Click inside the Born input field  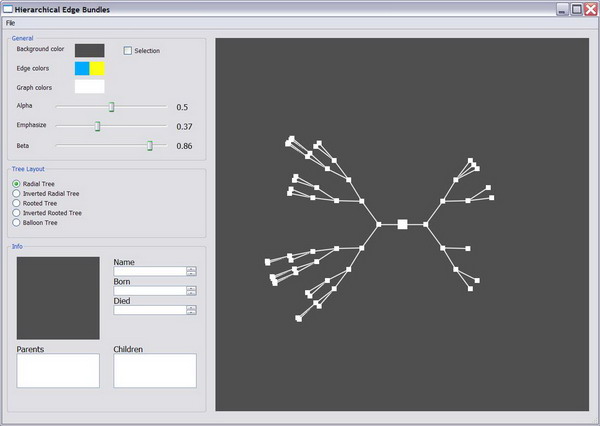tap(150, 290)
